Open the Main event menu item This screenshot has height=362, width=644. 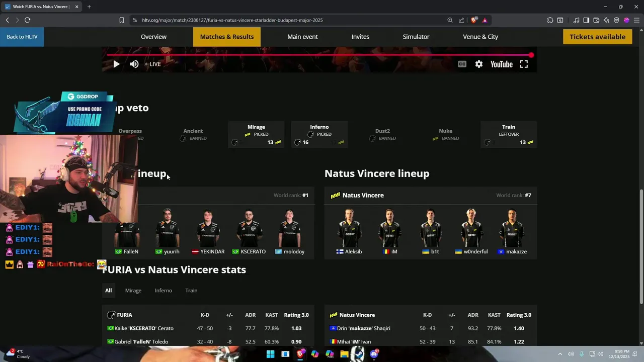[x=302, y=37]
